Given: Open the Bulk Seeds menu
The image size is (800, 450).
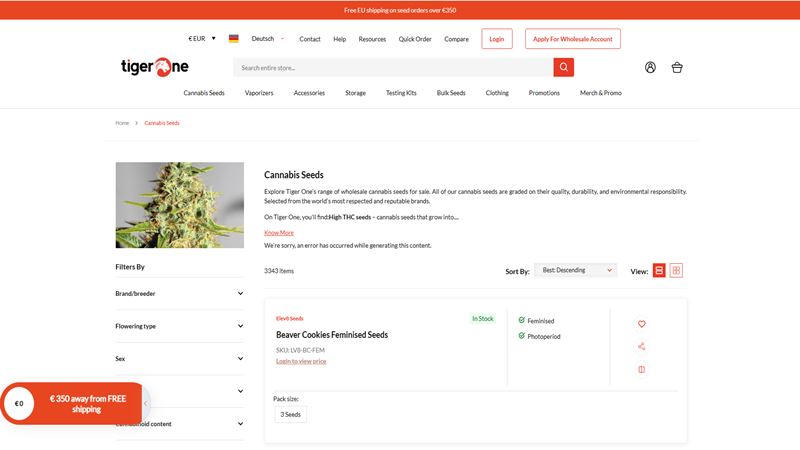Looking at the screenshot, I should pyautogui.click(x=451, y=93).
